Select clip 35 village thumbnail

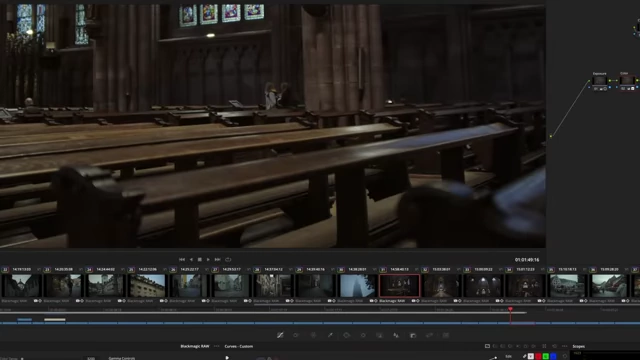(x=568, y=285)
